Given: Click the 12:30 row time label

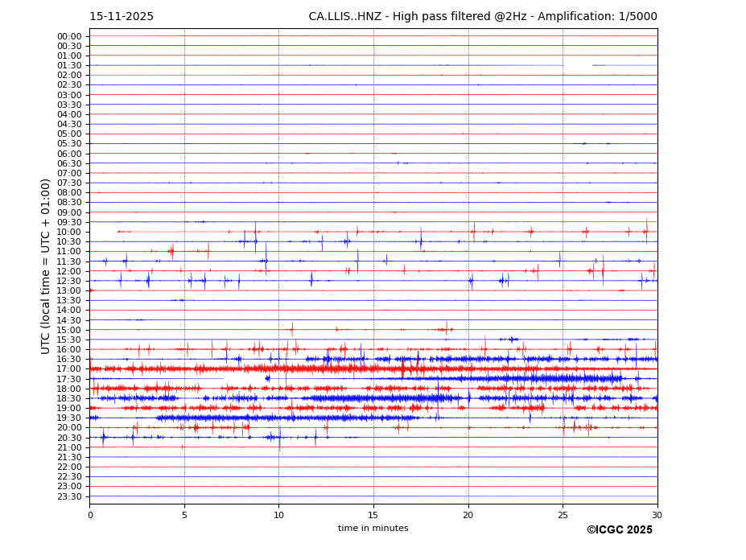Looking at the screenshot, I should click(x=68, y=281).
